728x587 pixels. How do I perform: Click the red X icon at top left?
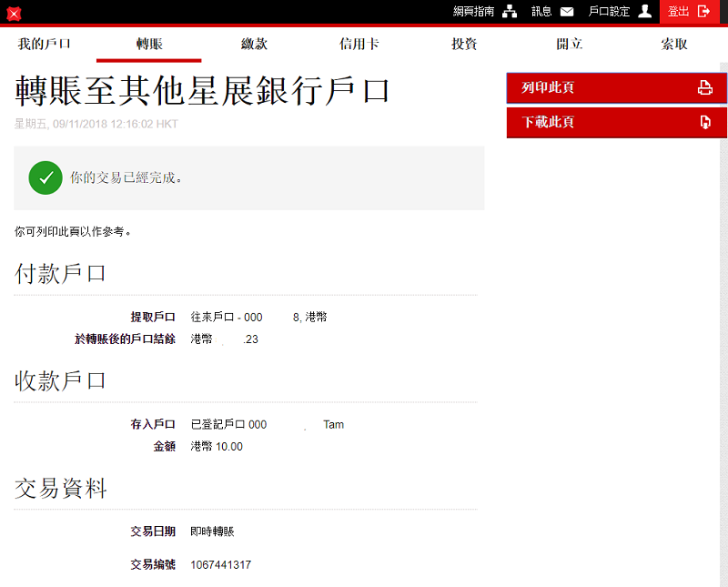click(14, 14)
